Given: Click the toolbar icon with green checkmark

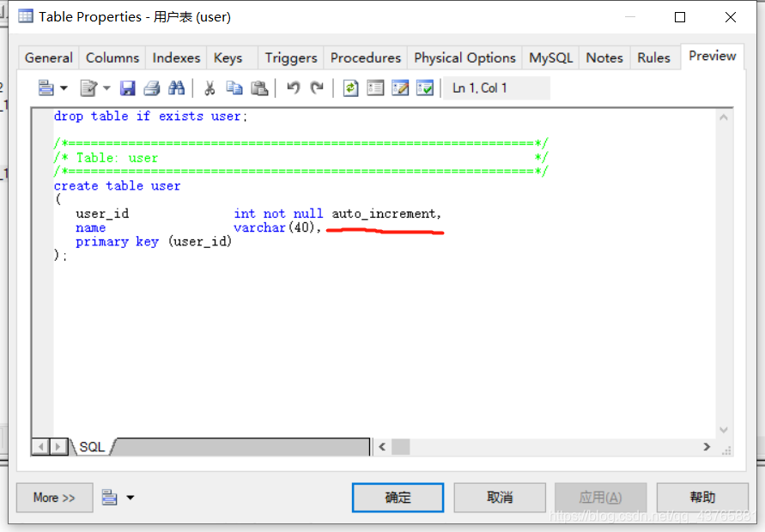Looking at the screenshot, I should click(x=425, y=88).
